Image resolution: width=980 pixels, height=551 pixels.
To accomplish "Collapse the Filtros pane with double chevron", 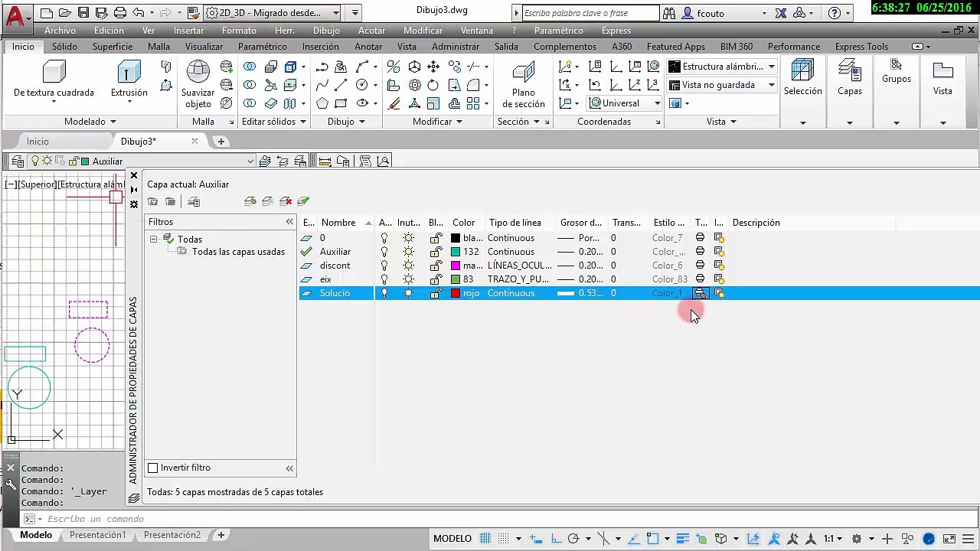I will click(289, 222).
